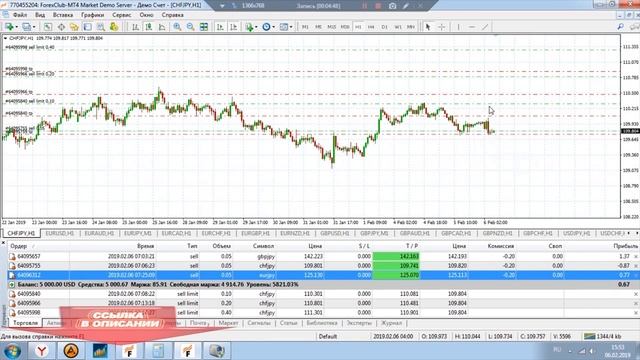The height and width of the screenshot is (360, 640).
Task: Toggle chart auto scroll
Action: 220,27
